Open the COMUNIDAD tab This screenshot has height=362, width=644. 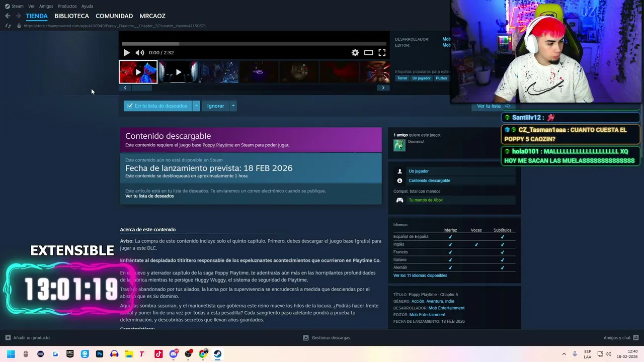(x=114, y=16)
